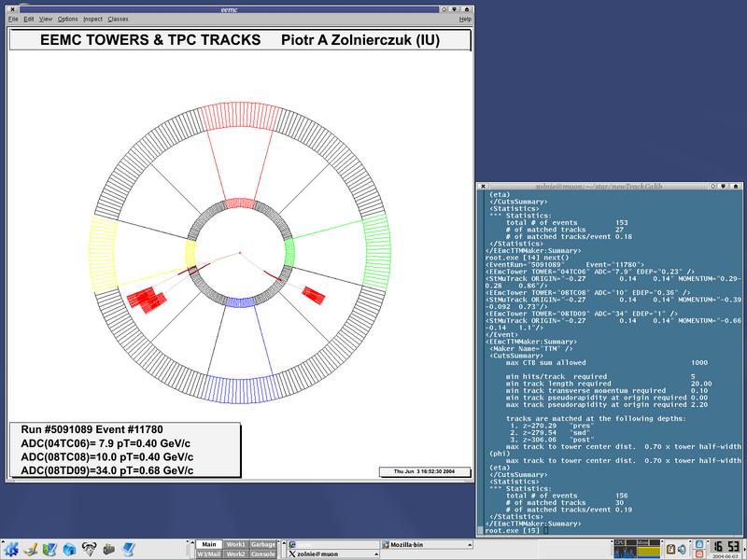Expand the zolnie@muon taskbar group arrow
Screen dimensions: 747x560
[x=376, y=554]
